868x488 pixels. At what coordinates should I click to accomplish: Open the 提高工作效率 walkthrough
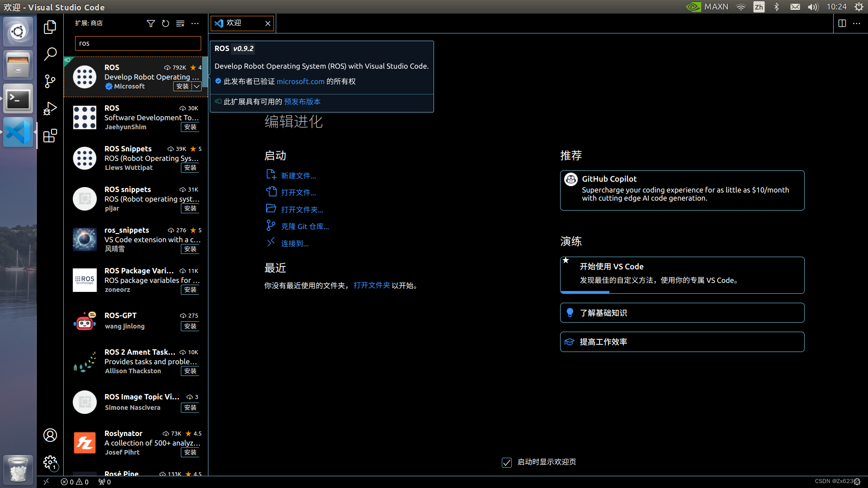tap(682, 342)
